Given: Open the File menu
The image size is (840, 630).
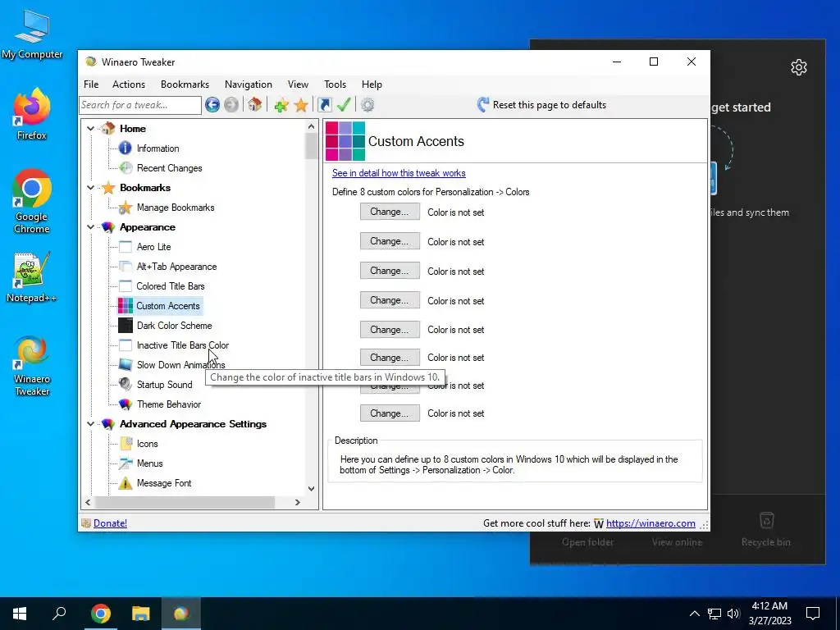Looking at the screenshot, I should pyautogui.click(x=91, y=84).
